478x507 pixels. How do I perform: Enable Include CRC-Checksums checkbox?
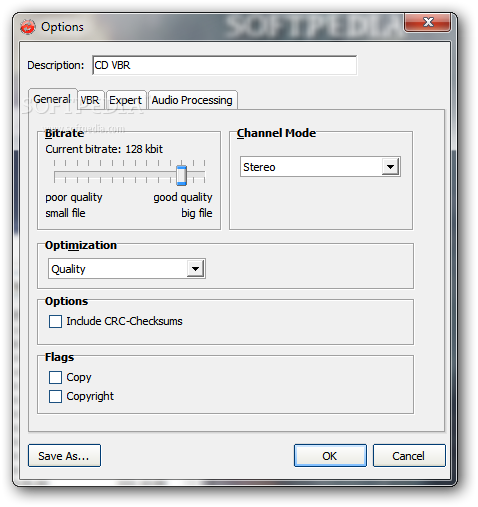click(55, 321)
